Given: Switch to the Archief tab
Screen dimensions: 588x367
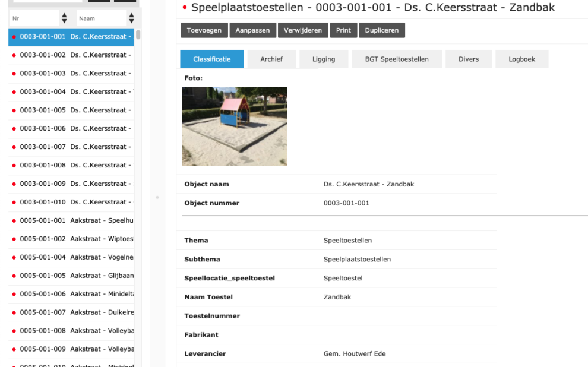Looking at the screenshot, I should [x=271, y=59].
